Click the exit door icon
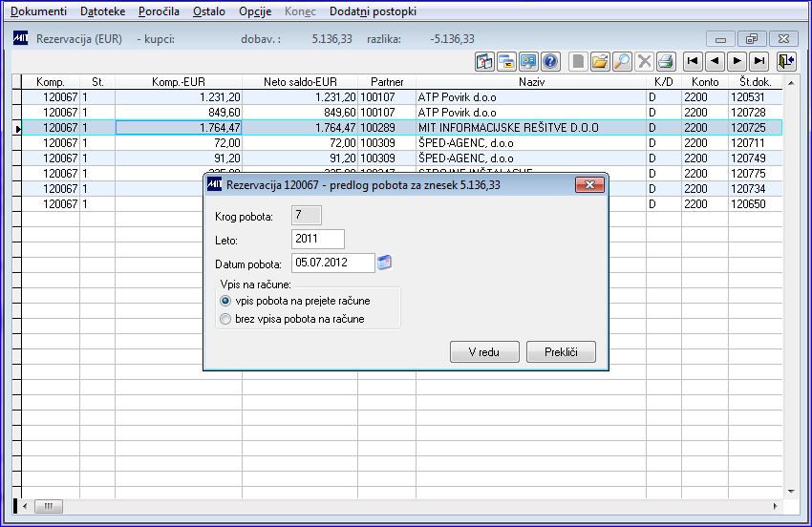This screenshot has width=812, height=527. 786,61
